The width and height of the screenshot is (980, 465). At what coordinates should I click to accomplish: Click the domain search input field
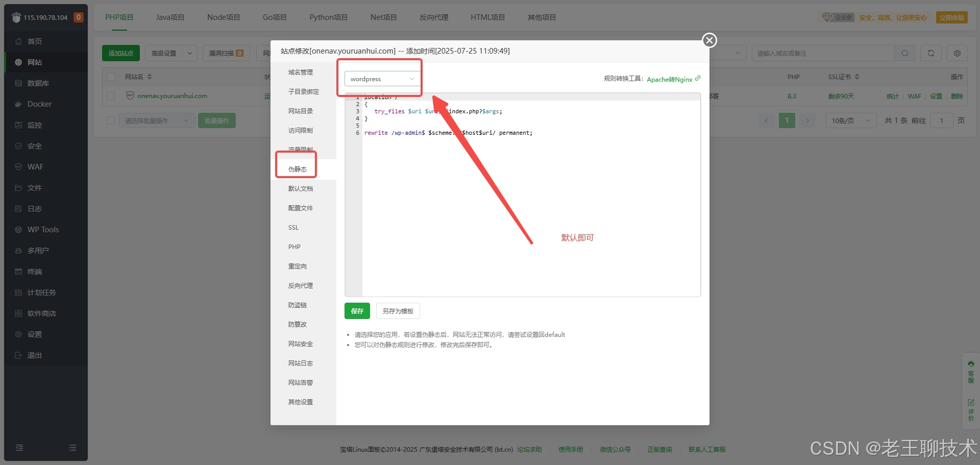pos(823,53)
